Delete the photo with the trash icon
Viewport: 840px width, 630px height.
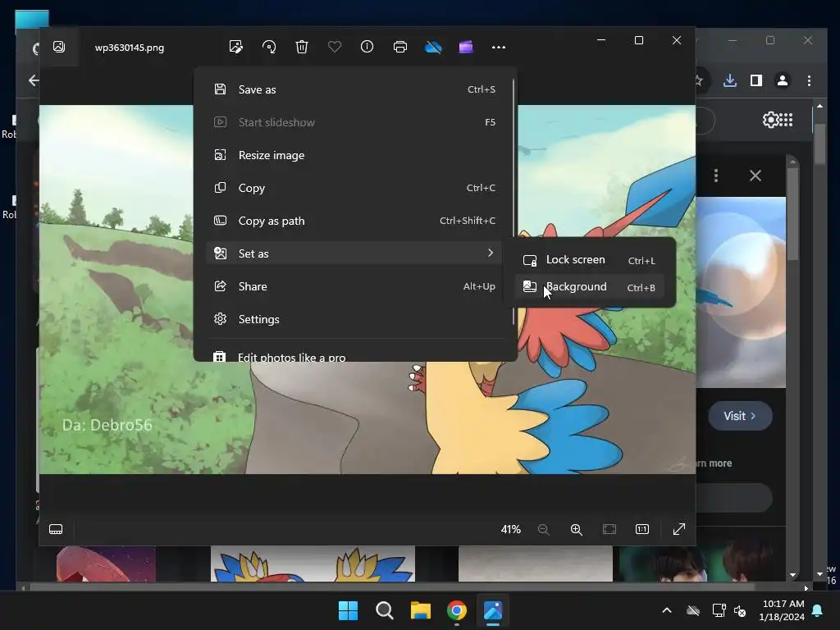tap(302, 47)
